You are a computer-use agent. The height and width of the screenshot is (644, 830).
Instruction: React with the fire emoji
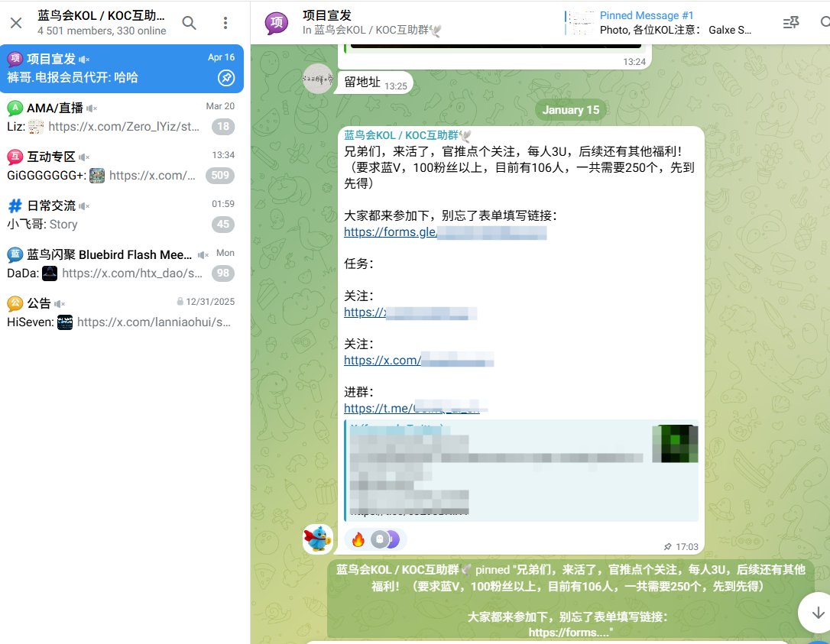(x=358, y=540)
